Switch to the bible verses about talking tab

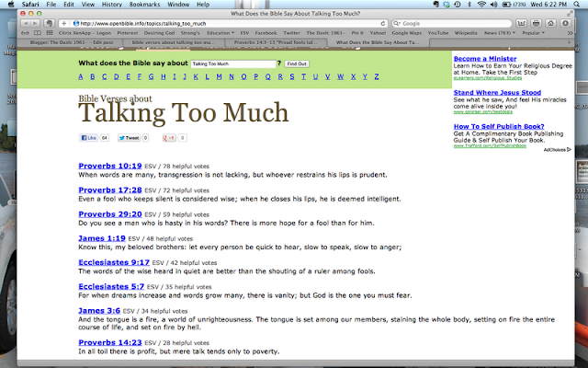click(x=174, y=42)
